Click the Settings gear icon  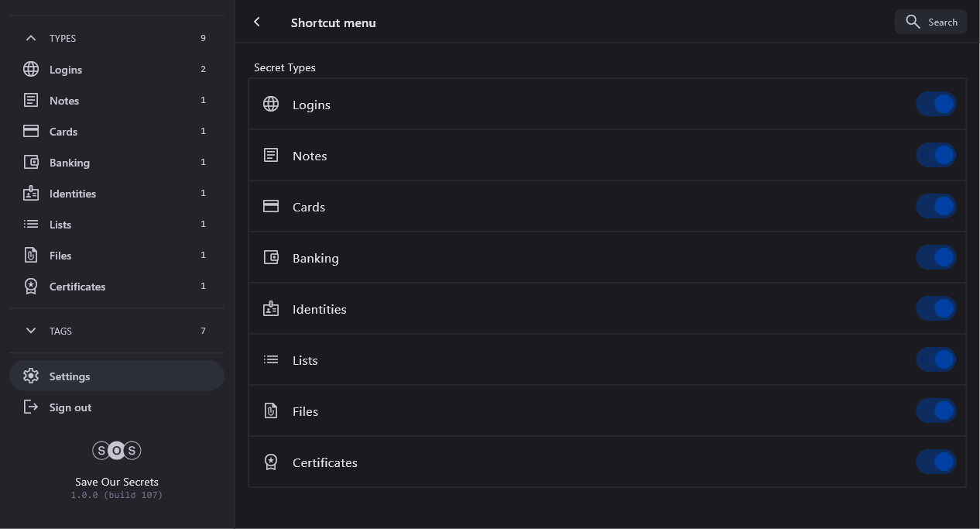(x=31, y=376)
